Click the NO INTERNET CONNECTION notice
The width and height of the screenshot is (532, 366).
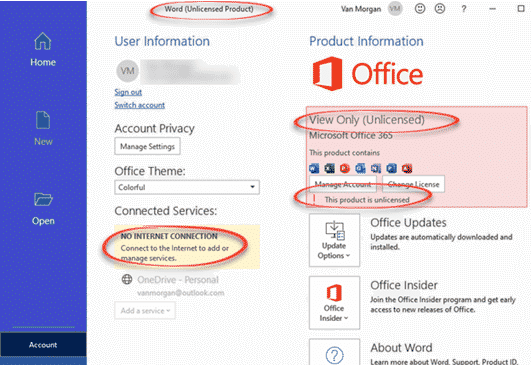tap(187, 247)
